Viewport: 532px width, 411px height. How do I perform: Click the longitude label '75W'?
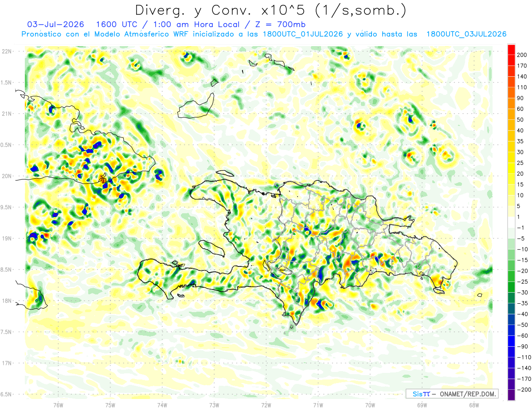(x=110, y=405)
